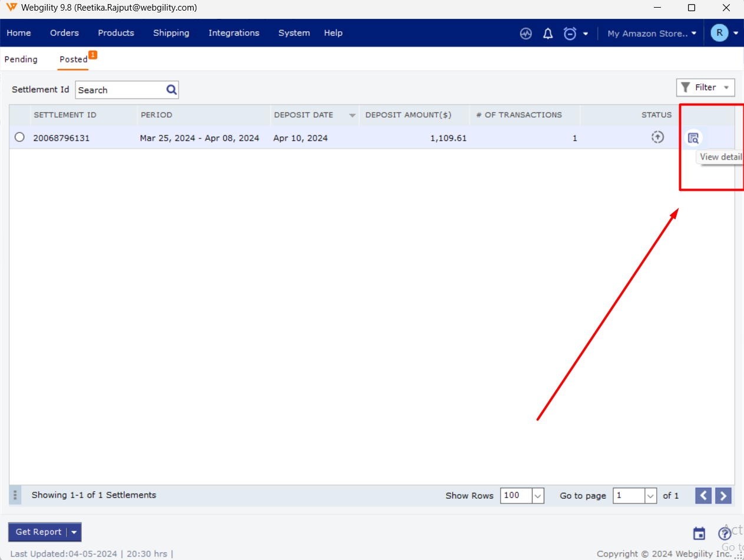Expand the Filter dropdown
Viewport: 744px width, 560px height.
point(705,88)
